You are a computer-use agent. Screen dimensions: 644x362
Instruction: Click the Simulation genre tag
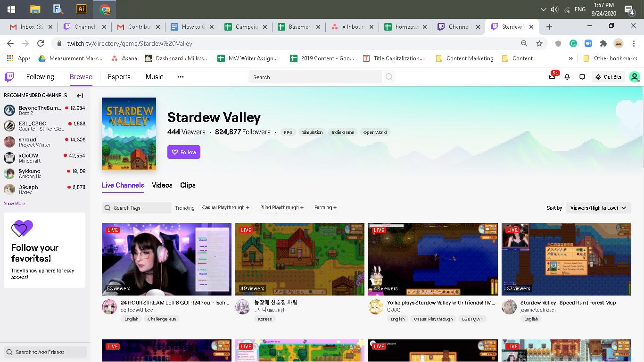coord(312,132)
